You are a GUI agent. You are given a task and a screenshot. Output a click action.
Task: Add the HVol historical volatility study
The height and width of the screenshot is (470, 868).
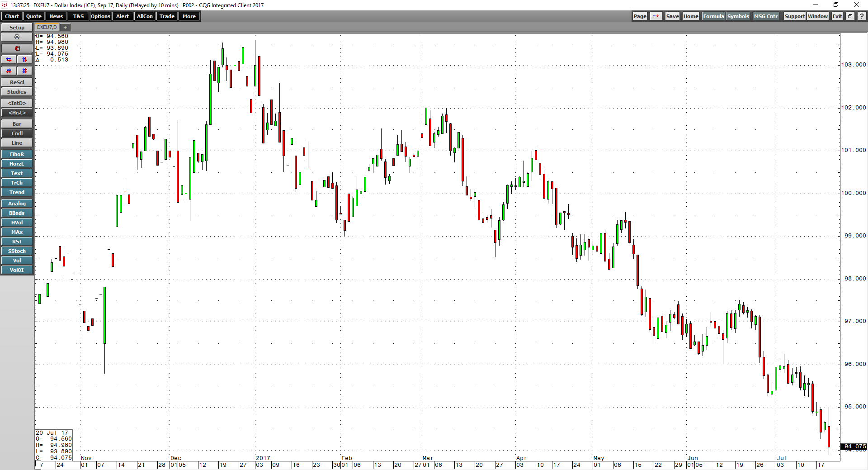(x=17, y=223)
